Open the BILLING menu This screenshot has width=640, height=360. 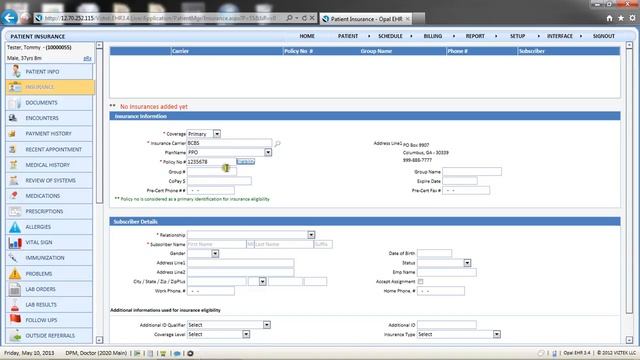click(433, 36)
